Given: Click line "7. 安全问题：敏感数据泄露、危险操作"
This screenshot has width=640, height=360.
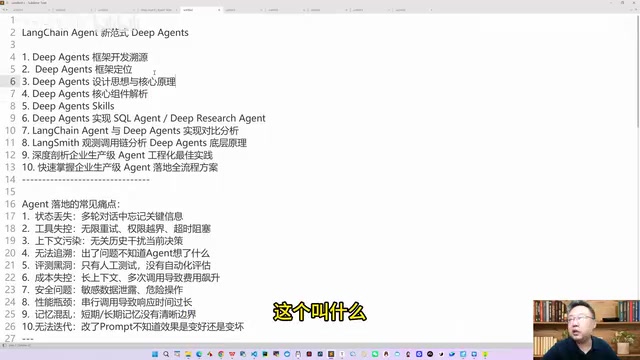Looking at the screenshot, I should pos(102,290).
